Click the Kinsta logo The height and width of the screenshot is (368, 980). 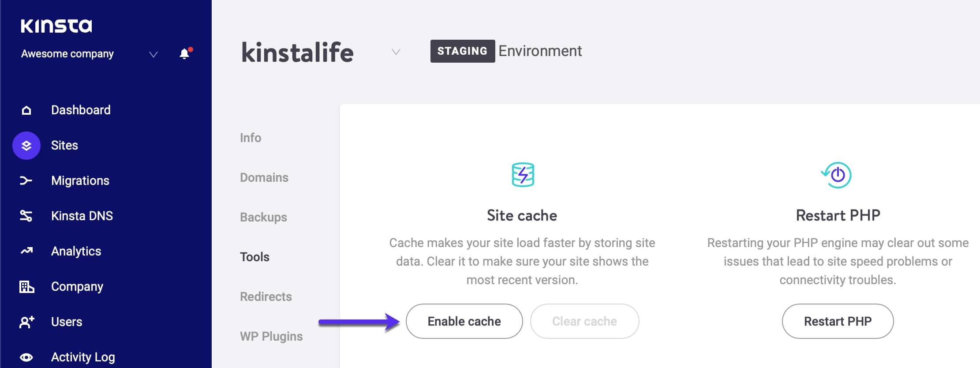click(56, 26)
